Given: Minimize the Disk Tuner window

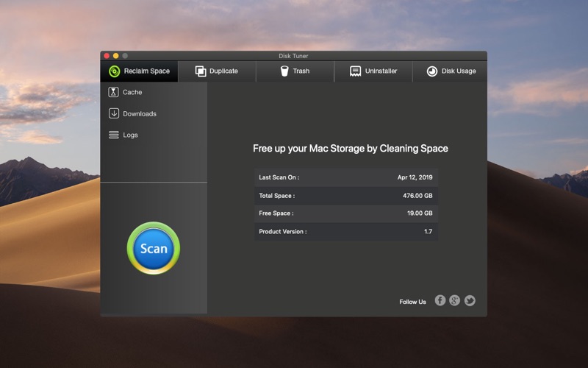Looking at the screenshot, I should click(x=116, y=56).
